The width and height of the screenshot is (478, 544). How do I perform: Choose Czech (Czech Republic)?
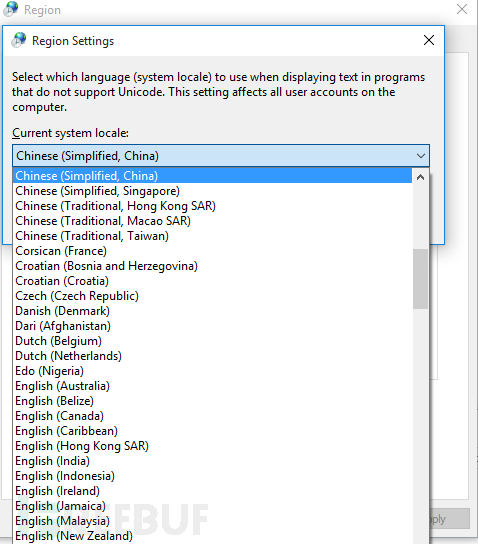coord(212,296)
